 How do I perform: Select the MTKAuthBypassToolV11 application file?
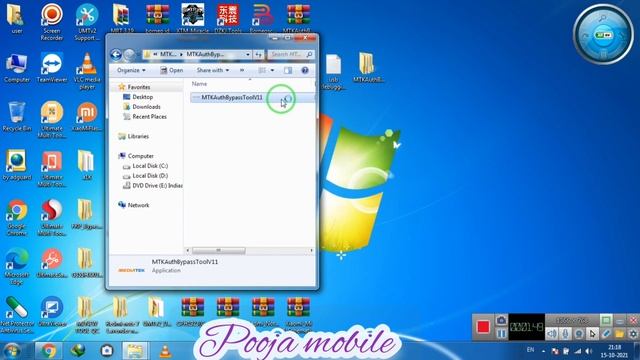coord(252,98)
